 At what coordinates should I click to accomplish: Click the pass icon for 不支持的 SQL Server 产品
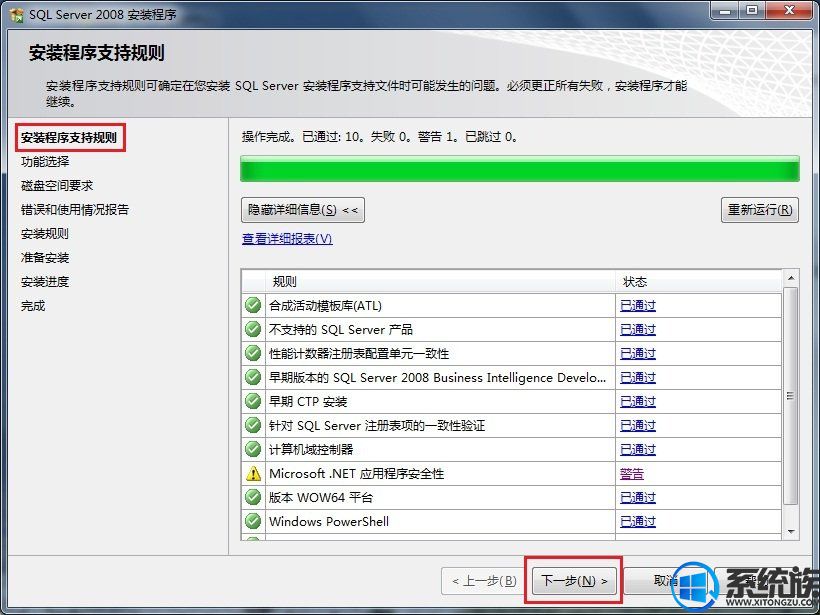click(253, 329)
